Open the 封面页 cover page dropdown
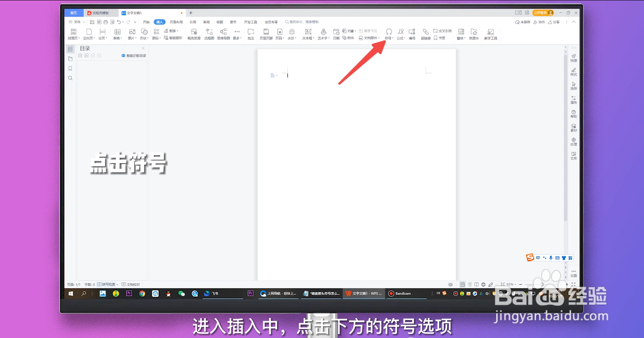The height and width of the screenshot is (338, 644). 74,34
